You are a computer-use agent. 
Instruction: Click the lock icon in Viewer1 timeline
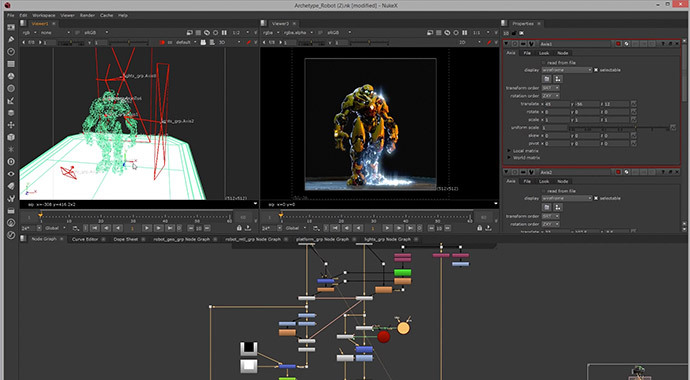click(x=239, y=228)
